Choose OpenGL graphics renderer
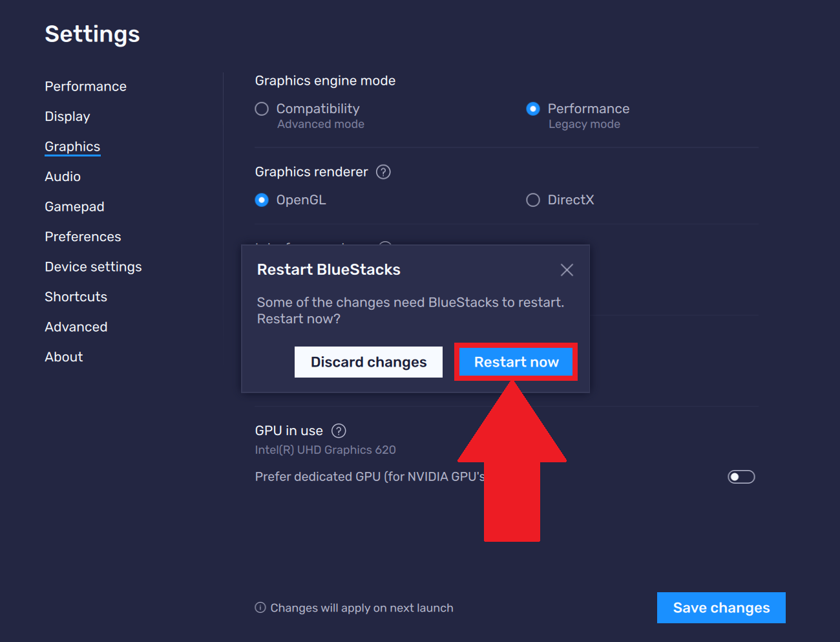Screen dimensions: 840x642 pos(262,200)
